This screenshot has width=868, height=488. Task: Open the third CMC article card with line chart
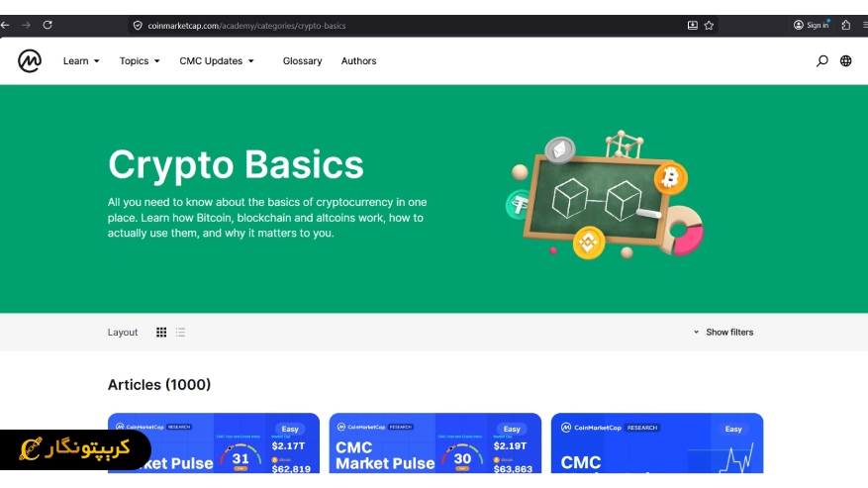point(657,443)
